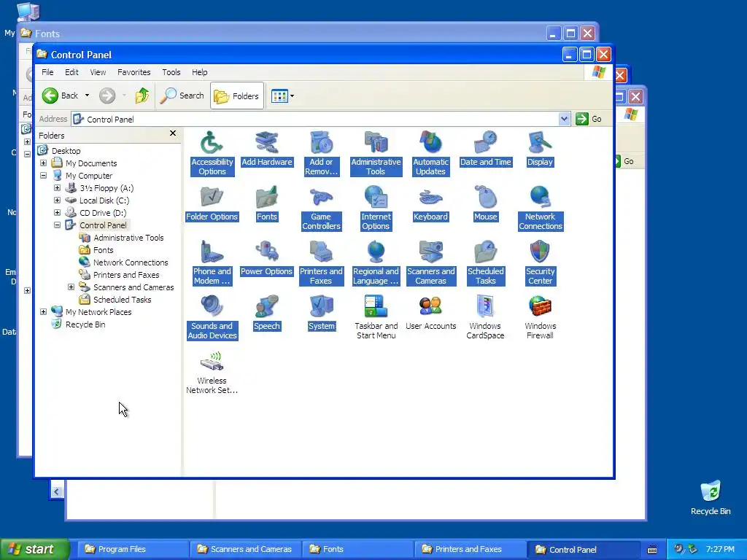Open the Favorites menu
The height and width of the screenshot is (560, 747).
(134, 72)
